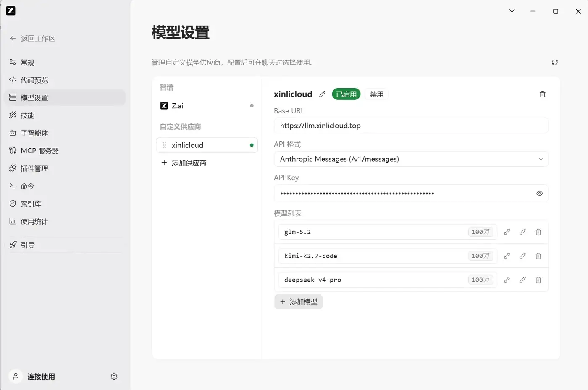
Task: Open the 使用统计 section
Action: click(65, 221)
